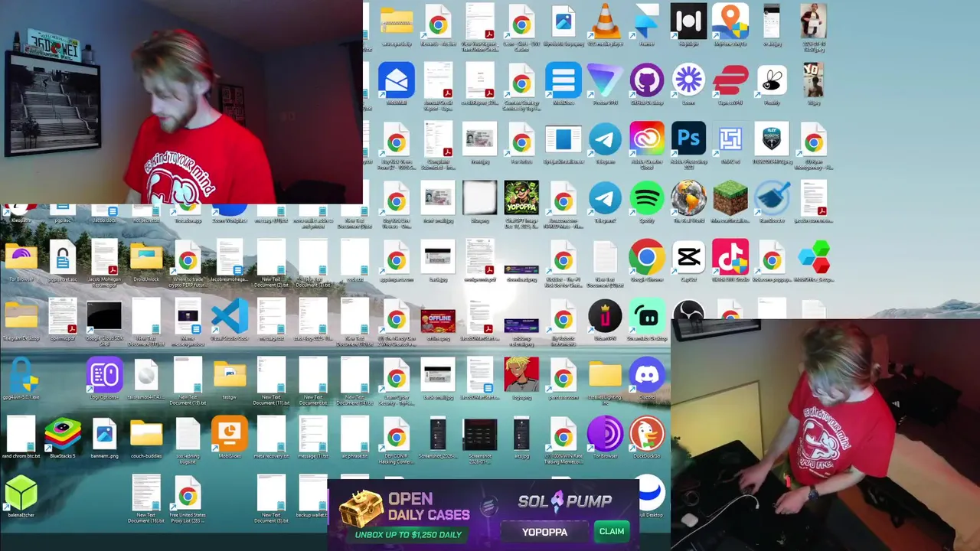Open the balenaEtcher green cube shortcut
The image size is (980, 551).
click(21, 493)
